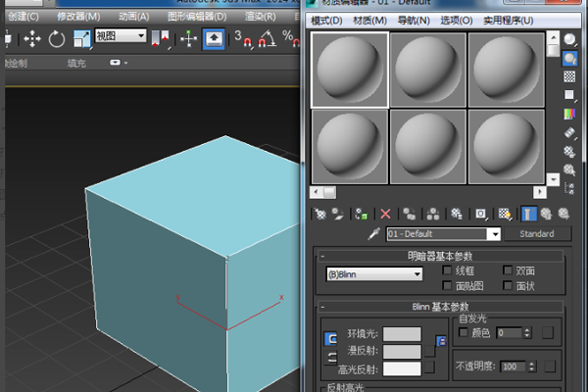Click the 漫反射 diffuse color swatch
This screenshot has width=588, height=392.
[402, 351]
